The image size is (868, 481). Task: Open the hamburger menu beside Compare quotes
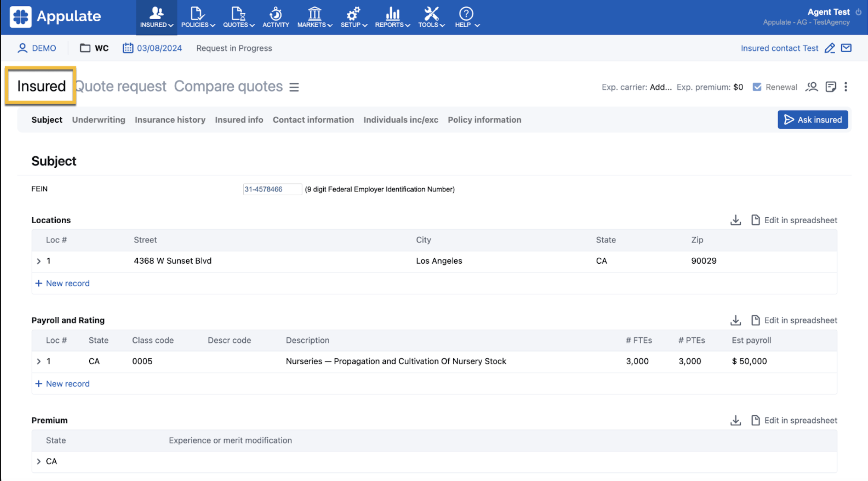(294, 87)
